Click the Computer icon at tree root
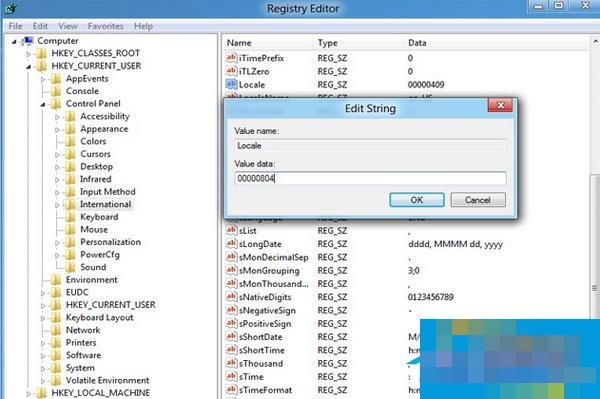 (x=27, y=41)
